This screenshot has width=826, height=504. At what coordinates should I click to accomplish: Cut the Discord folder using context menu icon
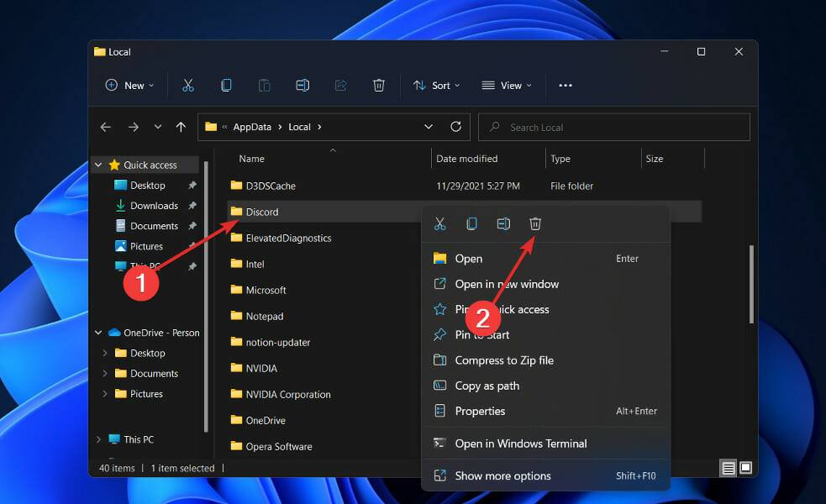[439, 223]
